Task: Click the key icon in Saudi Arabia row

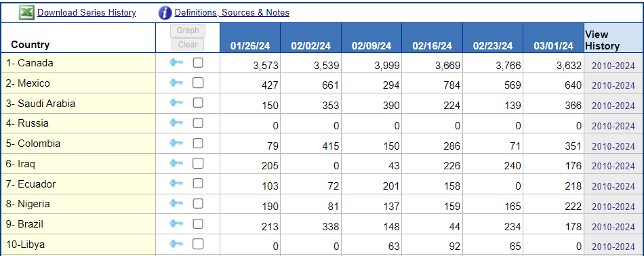Action: click(x=176, y=103)
